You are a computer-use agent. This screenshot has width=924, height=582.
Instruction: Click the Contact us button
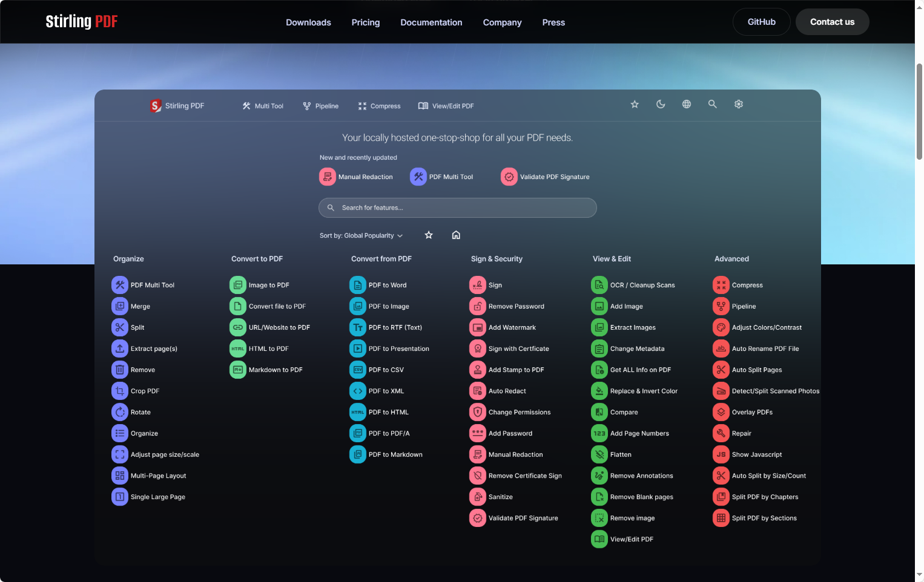(832, 22)
